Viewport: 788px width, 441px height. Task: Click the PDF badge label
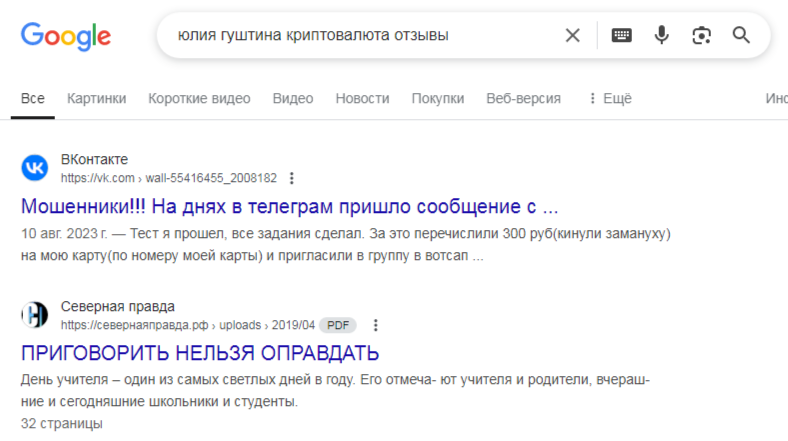tap(338, 325)
